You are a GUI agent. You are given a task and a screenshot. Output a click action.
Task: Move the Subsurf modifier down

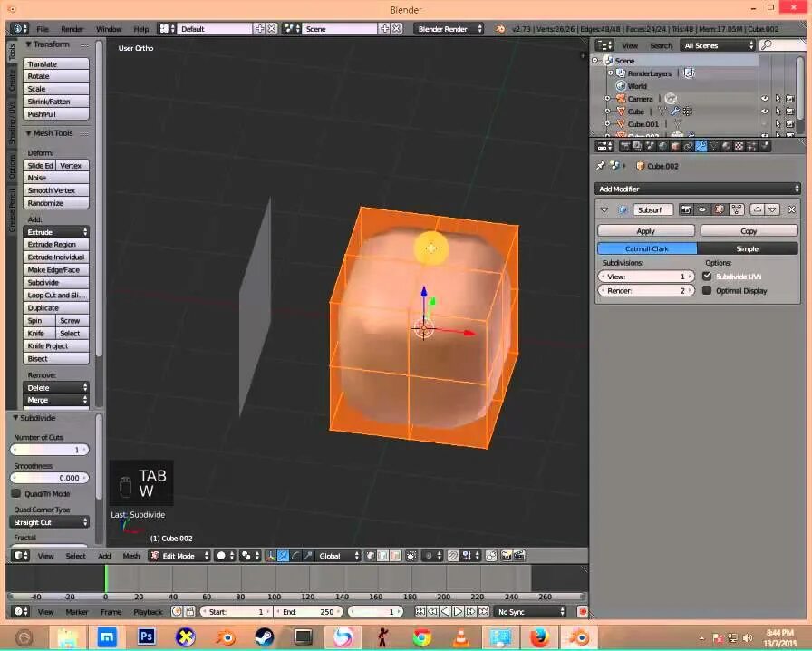pos(773,209)
